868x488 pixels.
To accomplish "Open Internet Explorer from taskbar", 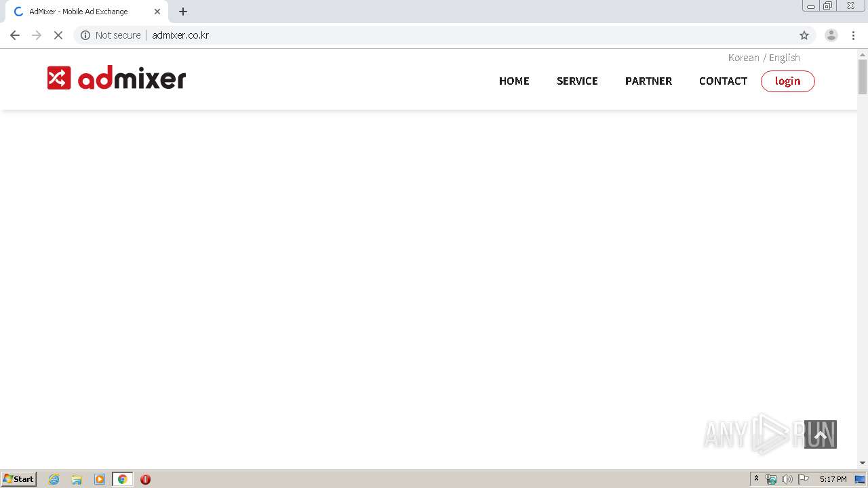I will (54, 479).
